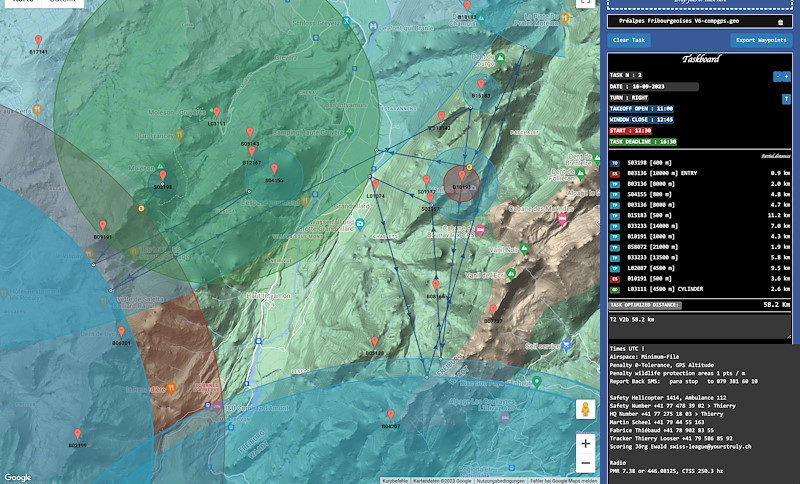The width and height of the screenshot is (800, 484).
Task: Click the B09191 waypoint pin
Action: coord(103,226)
